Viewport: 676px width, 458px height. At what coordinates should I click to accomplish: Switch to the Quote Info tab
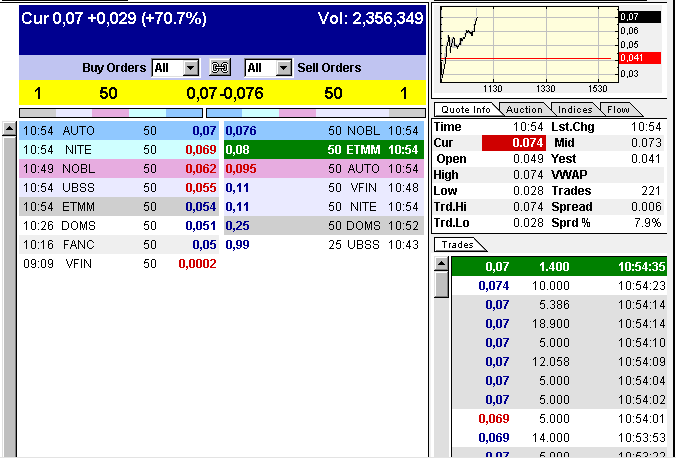(467, 109)
